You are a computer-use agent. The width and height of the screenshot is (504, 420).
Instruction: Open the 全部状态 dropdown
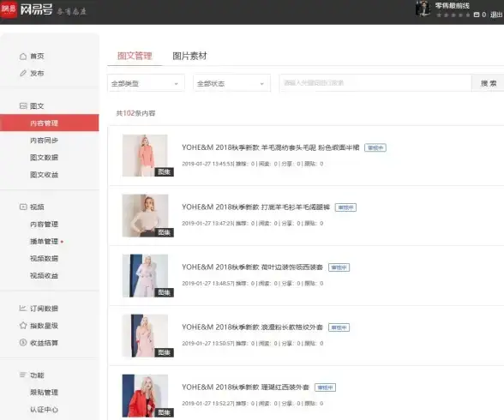231,83
